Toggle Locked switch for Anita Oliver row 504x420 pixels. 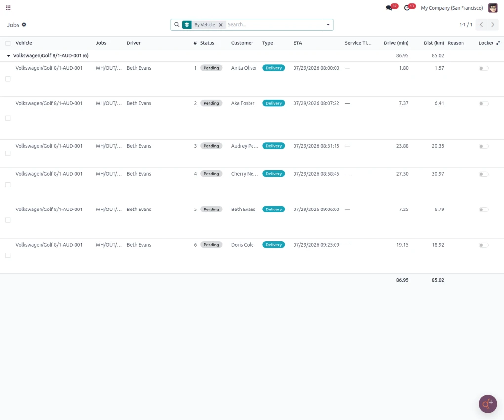[x=483, y=68]
